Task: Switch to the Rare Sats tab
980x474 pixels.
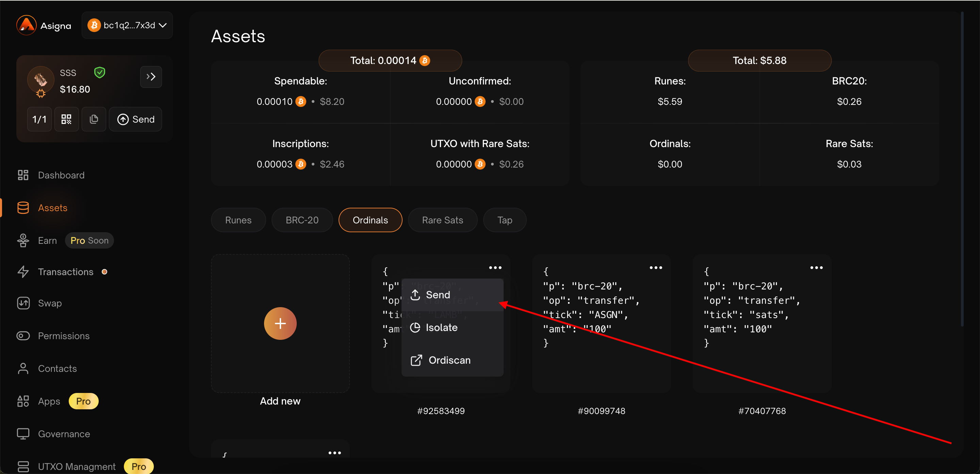Action: pos(442,220)
